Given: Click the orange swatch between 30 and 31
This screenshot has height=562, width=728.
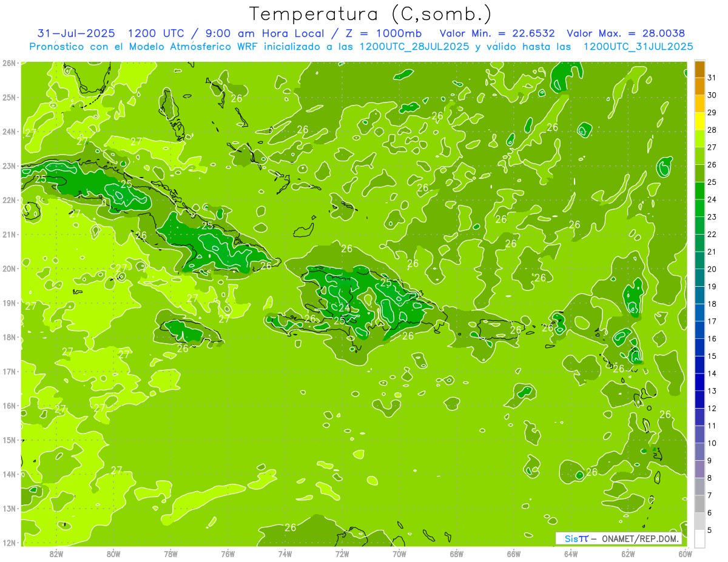Looking at the screenshot, I should click(699, 87).
